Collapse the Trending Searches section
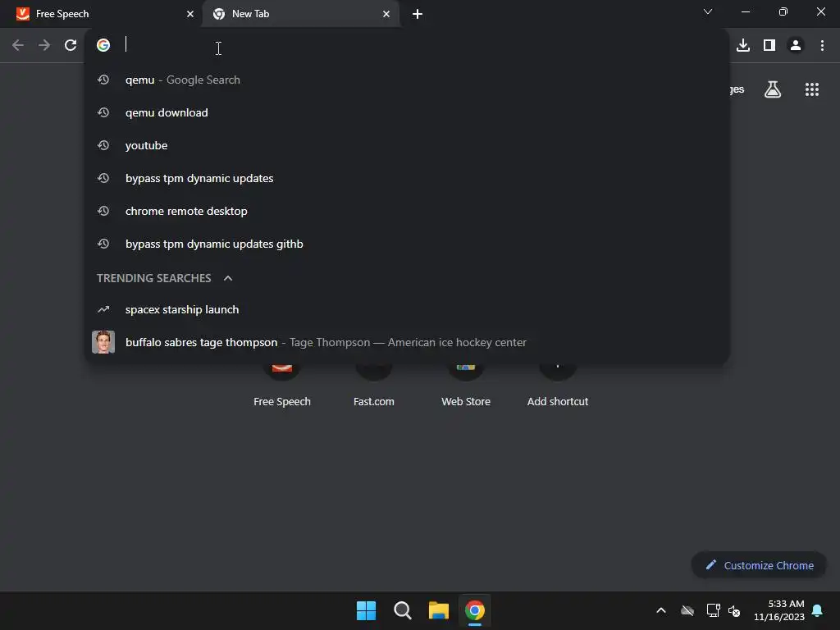 228,278
